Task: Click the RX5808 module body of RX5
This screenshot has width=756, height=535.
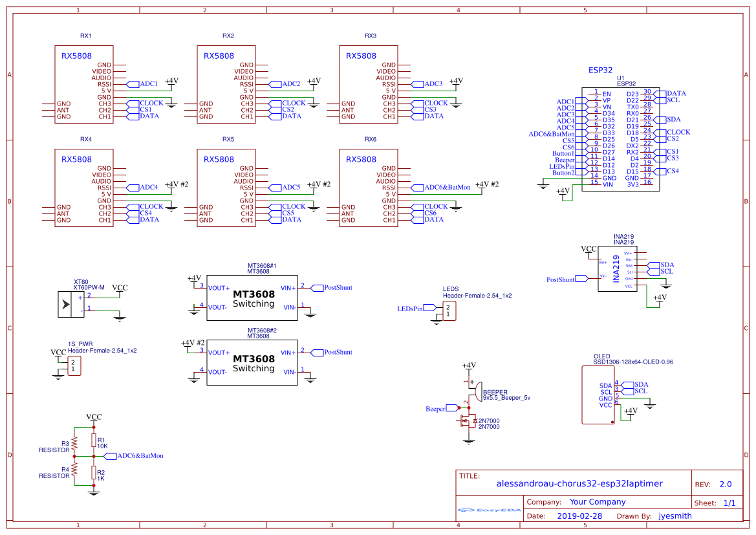Action: click(226, 188)
